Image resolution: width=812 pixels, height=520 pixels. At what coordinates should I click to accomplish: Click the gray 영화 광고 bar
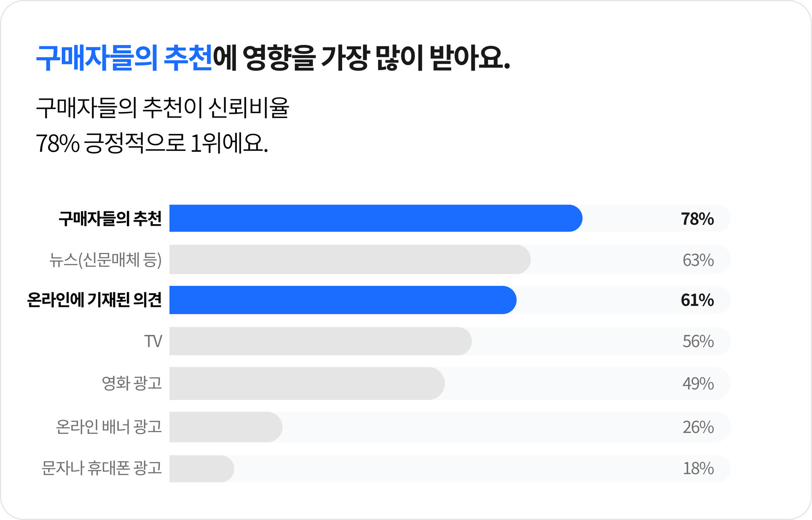pyautogui.click(x=307, y=383)
